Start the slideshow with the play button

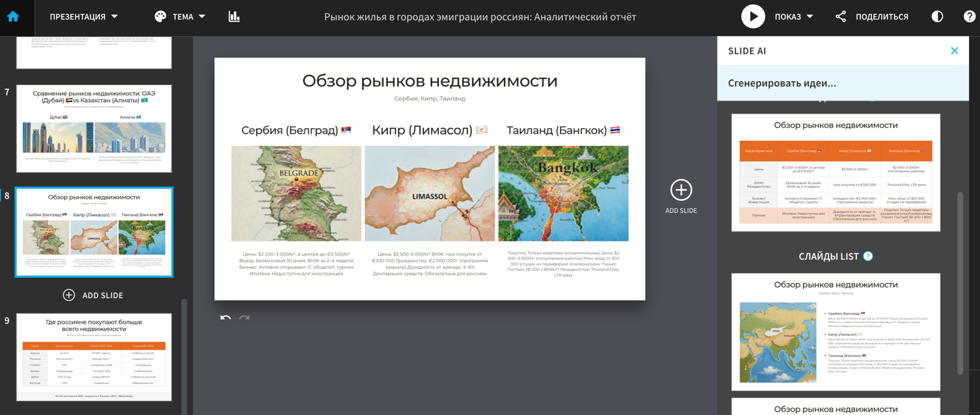coord(753,17)
